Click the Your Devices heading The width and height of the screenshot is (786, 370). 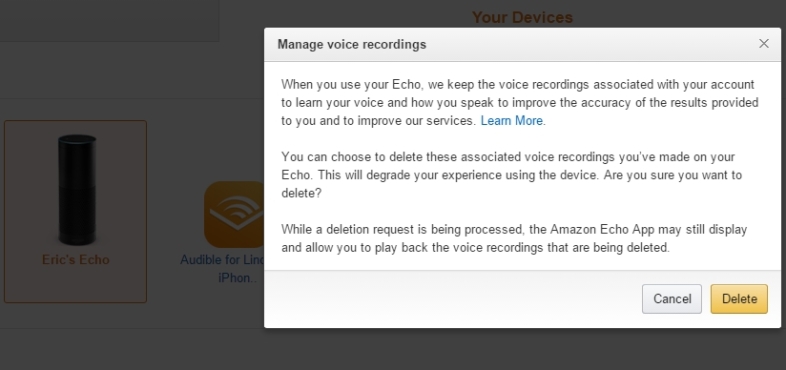(x=522, y=17)
